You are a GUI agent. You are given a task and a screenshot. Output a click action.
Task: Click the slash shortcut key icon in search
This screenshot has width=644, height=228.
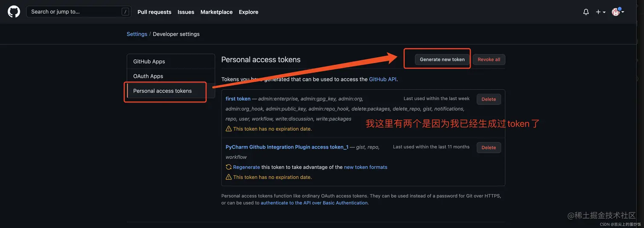coord(125,12)
